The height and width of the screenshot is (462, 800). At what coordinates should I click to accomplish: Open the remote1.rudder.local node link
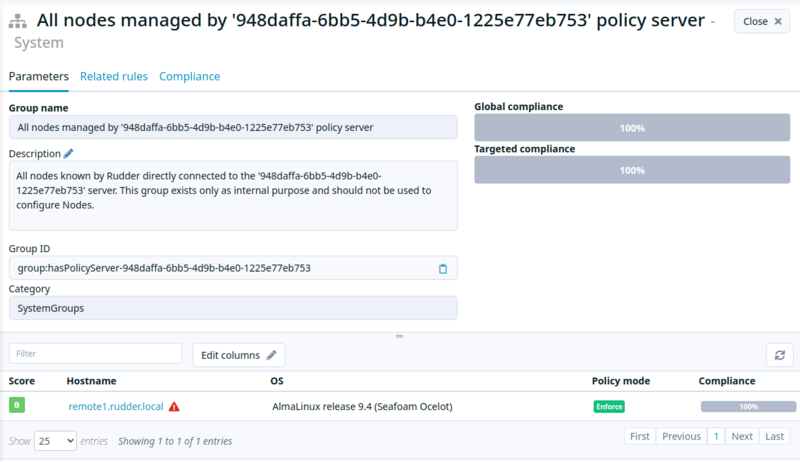point(116,406)
